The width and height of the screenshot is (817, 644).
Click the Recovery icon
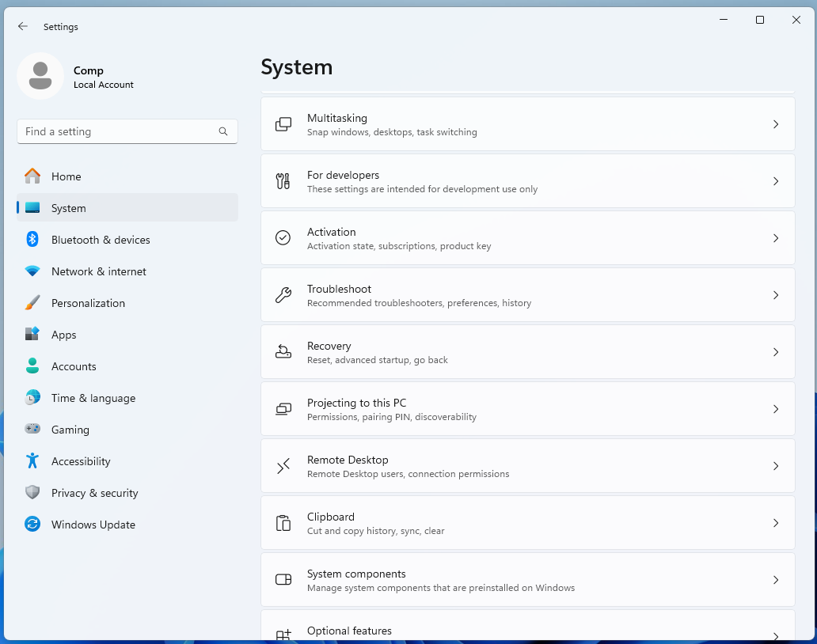[x=283, y=352]
